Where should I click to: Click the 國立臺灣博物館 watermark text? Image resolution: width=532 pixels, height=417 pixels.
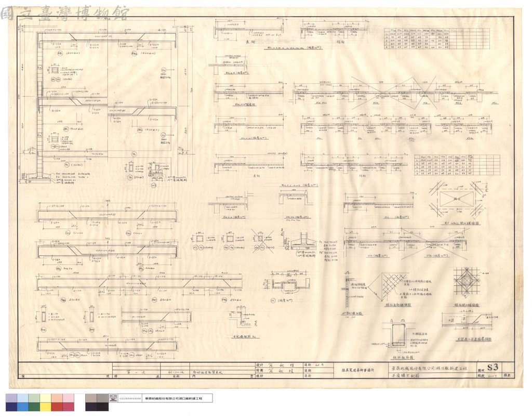[64, 14]
